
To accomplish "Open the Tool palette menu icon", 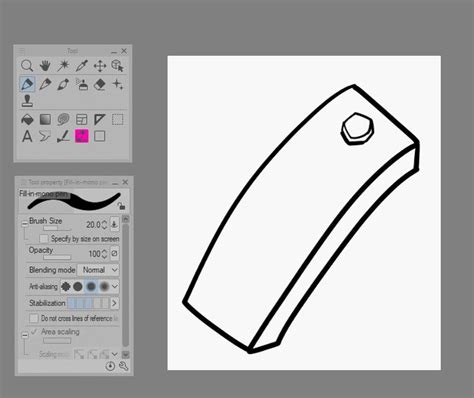I will (x=22, y=51).
